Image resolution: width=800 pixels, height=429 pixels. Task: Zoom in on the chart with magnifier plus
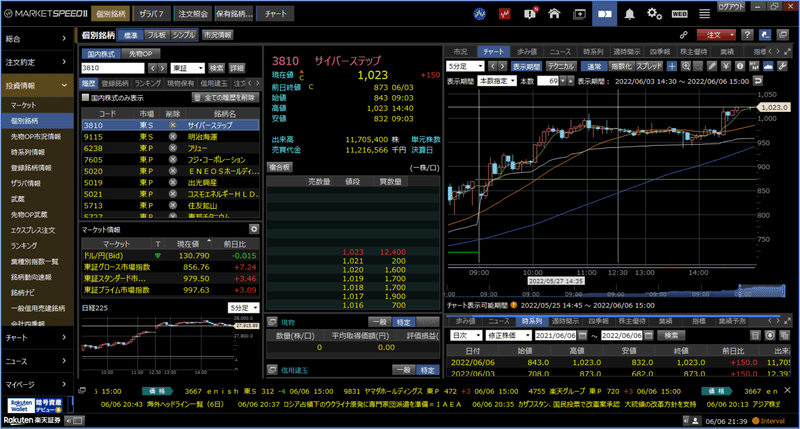tap(686, 66)
